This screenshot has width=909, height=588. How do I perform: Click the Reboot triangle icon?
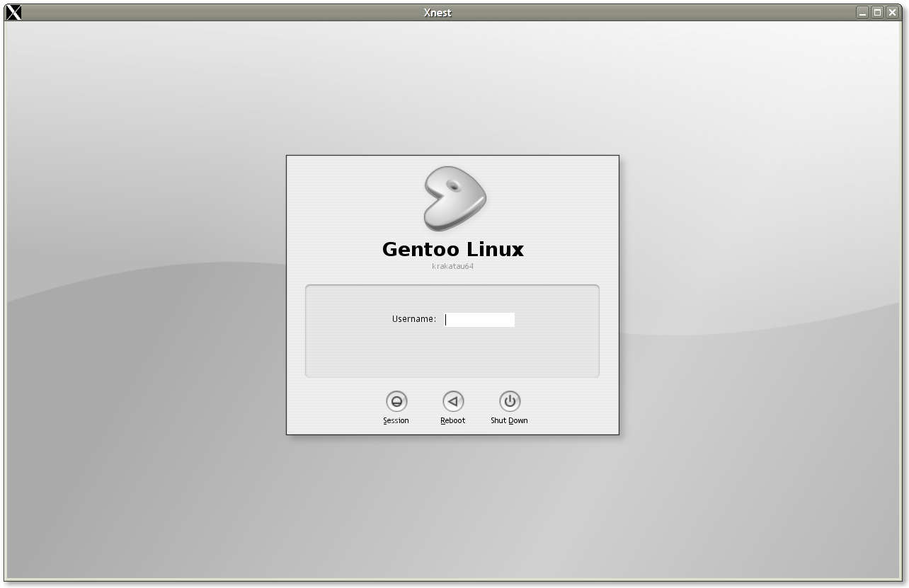click(453, 401)
